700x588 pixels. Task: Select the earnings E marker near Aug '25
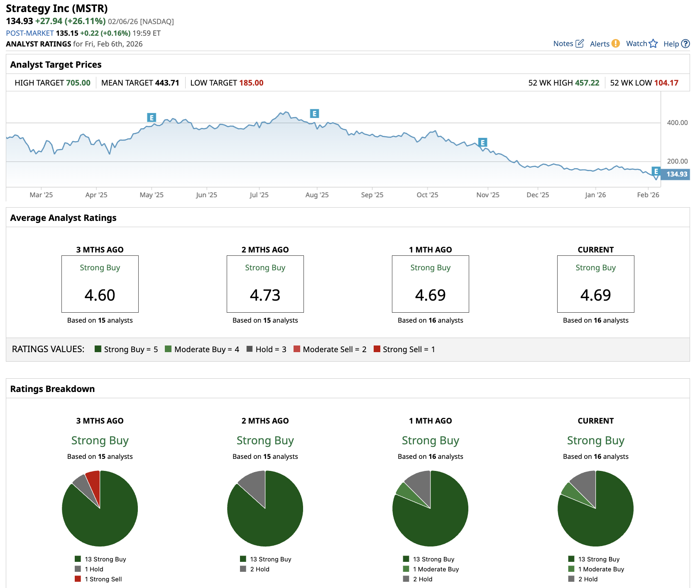tap(314, 113)
